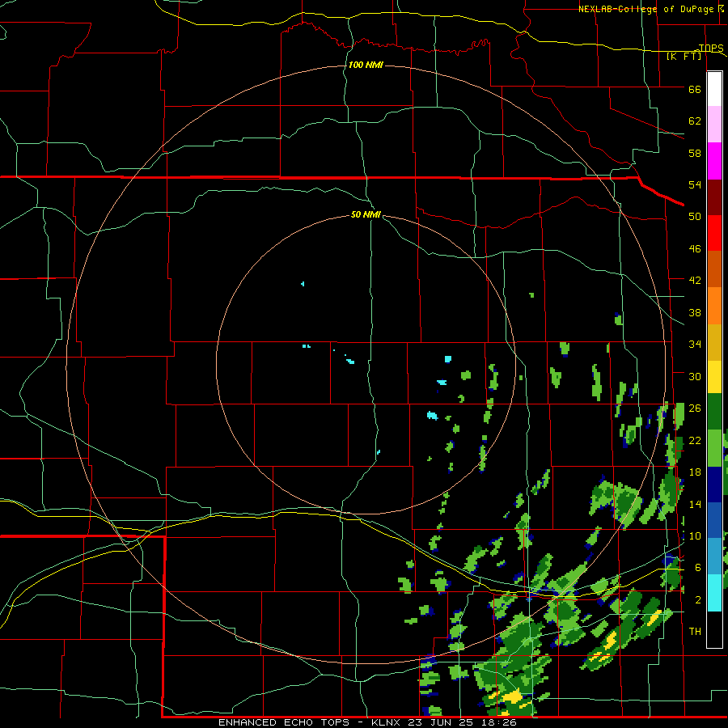This screenshot has height=728, width=728.
Task: Click the 38 value on the legend
Action: point(695,312)
